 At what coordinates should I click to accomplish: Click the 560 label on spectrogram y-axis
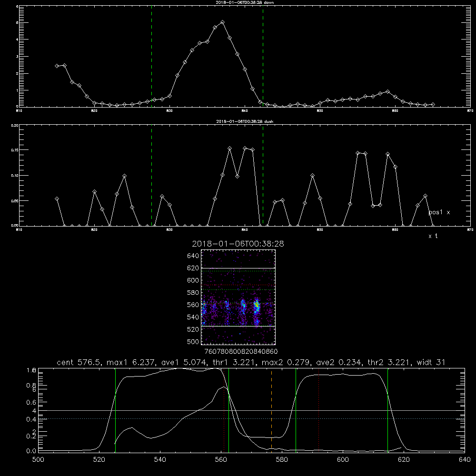coord(193,305)
